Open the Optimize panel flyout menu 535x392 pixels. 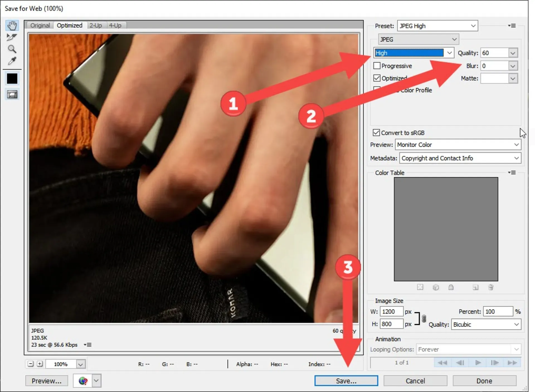tap(512, 26)
